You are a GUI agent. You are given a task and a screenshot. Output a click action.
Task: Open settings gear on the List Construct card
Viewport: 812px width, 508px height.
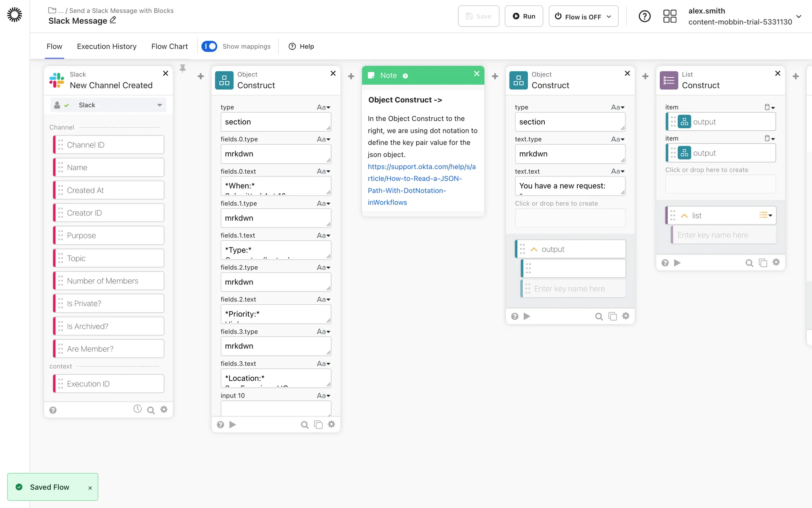pos(776,262)
